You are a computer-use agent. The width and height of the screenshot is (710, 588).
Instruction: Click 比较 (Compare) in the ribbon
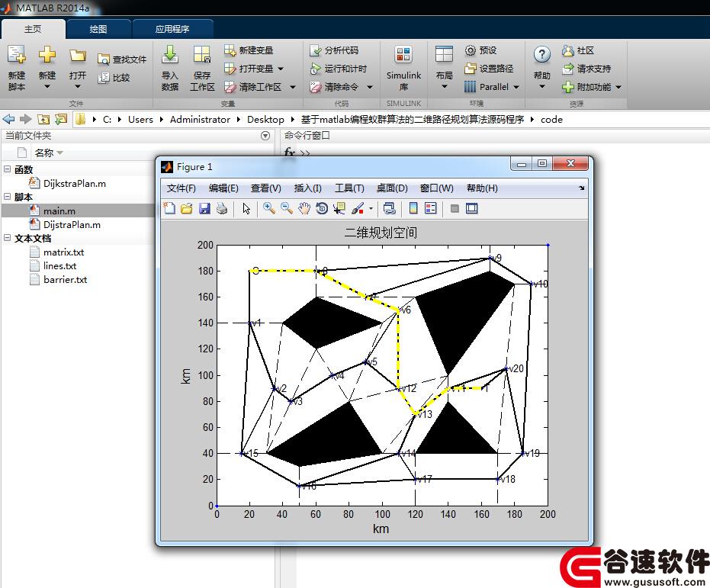click(x=114, y=77)
